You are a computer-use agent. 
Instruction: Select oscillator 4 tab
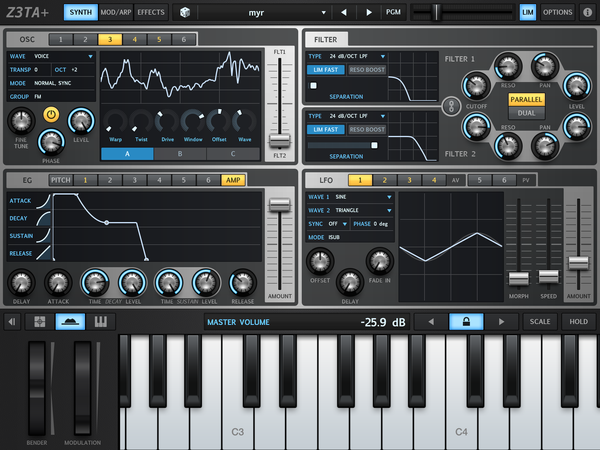[x=134, y=39]
